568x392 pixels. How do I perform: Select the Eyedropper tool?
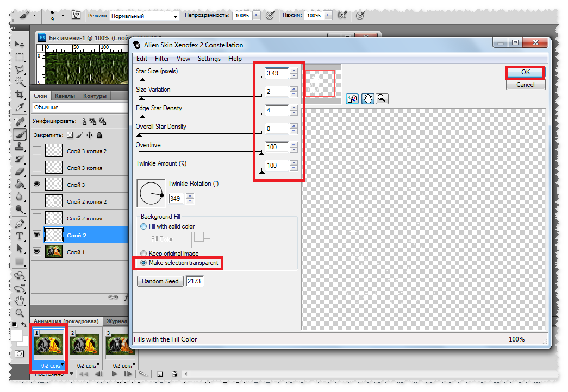pyautogui.click(x=20, y=107)
